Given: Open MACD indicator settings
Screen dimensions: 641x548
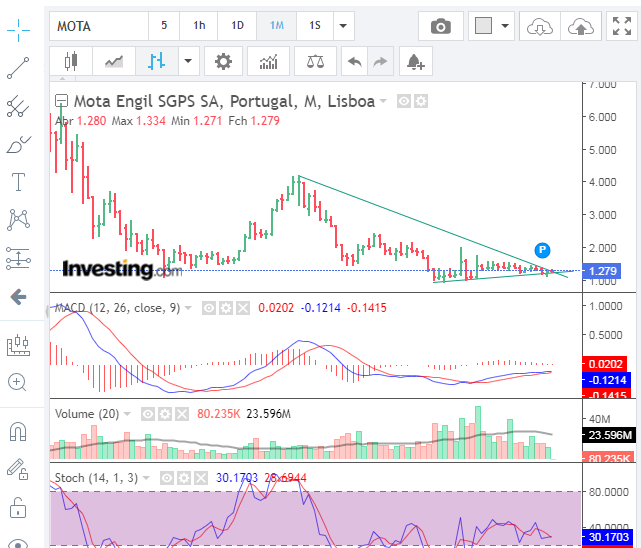Looking at the screenshot, I should pos(226,308).
